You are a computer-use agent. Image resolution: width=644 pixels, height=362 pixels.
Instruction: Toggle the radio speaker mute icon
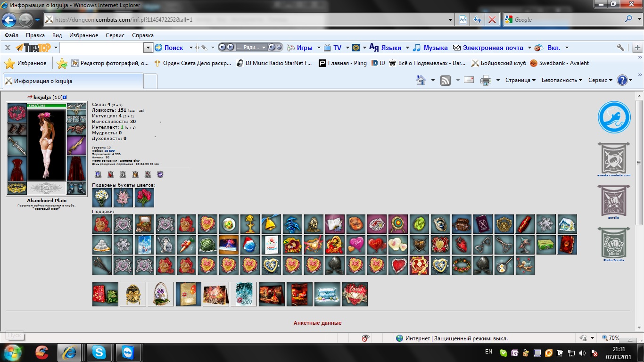pos(272,47)
